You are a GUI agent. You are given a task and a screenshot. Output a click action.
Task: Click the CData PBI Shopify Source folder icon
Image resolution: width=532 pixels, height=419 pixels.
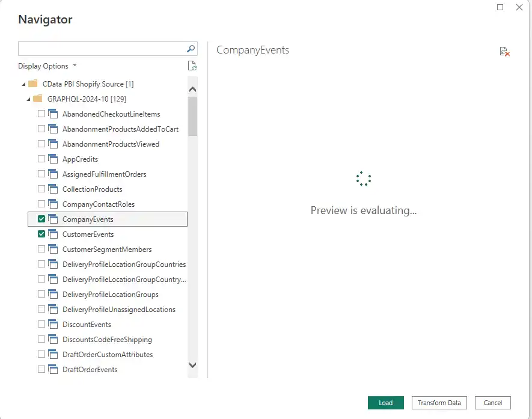33,84
